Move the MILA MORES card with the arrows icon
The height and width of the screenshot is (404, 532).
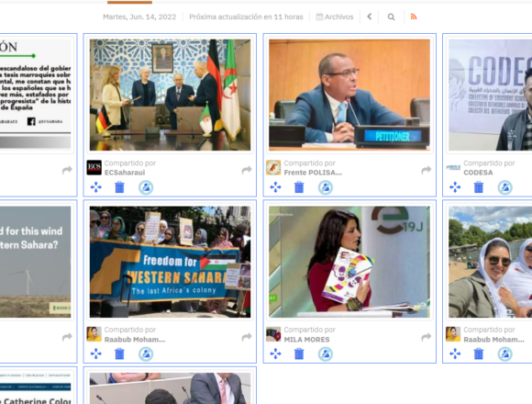click(275, 353)
